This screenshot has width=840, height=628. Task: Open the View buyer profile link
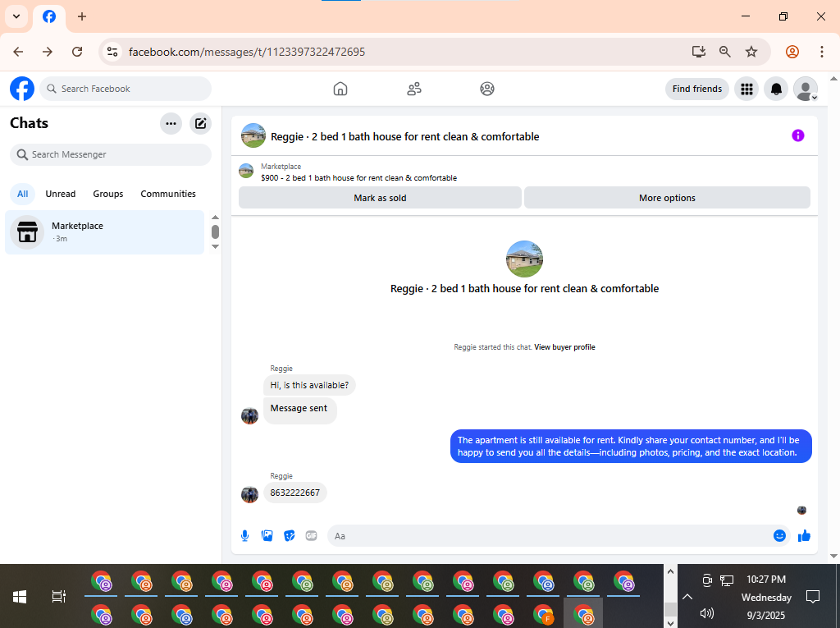pos(564,347)
